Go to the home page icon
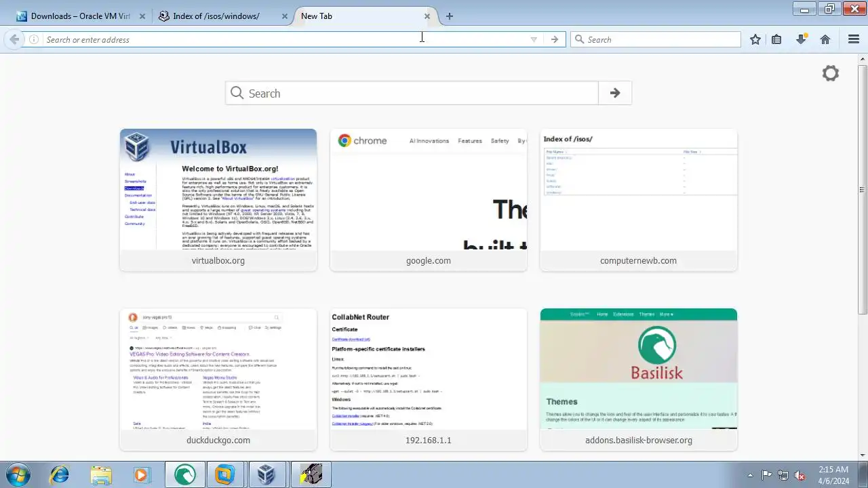Screen dimensions: 868x488 click(825, 39)
